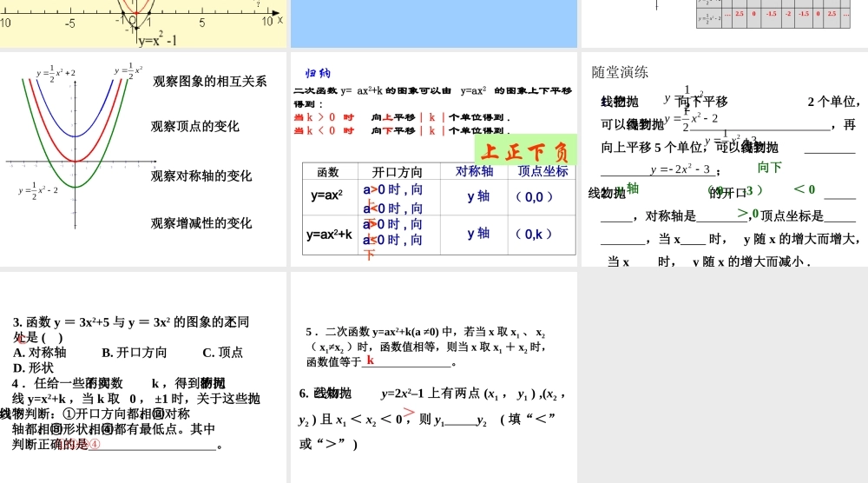This screenshot has height=483, width=868.
Task: Click option B. 开口方向
Action: tap(134, 353)
